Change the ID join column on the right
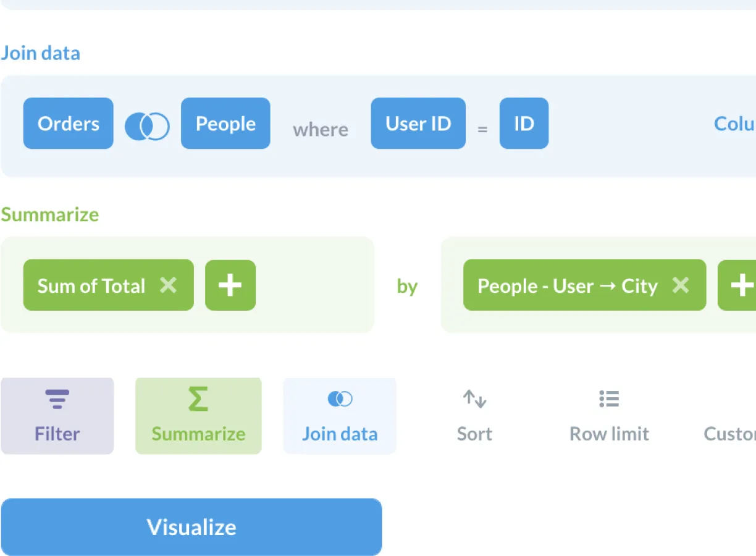The width and height of the screenshot is (756, 556). [x=524, y=124]
